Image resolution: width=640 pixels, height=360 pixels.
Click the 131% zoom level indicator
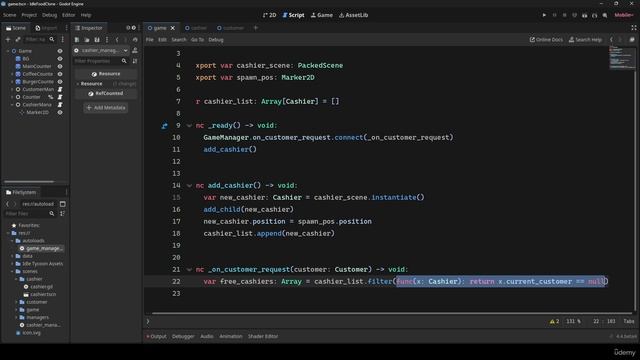pyautogui.click(x=573, y=322)
